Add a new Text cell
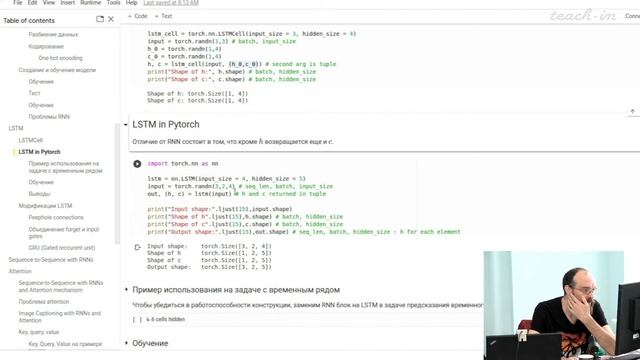640x360 pixels. click(x=163, y=16)
